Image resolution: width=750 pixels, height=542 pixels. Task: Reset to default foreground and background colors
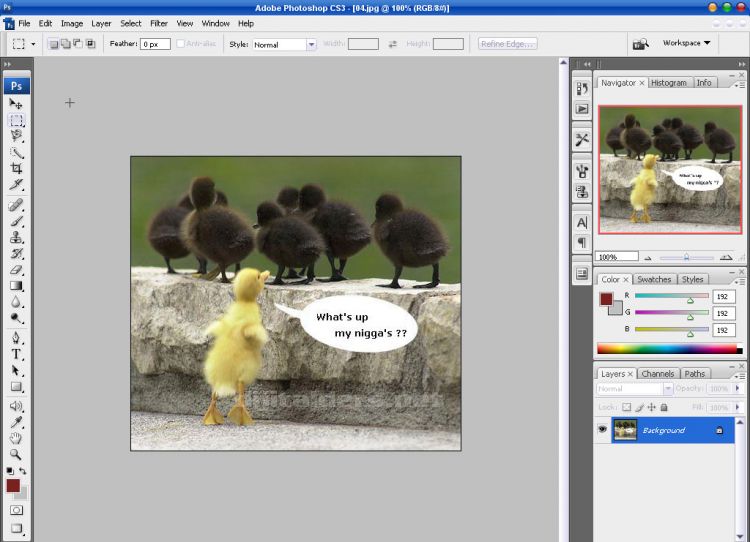[10, 471]
